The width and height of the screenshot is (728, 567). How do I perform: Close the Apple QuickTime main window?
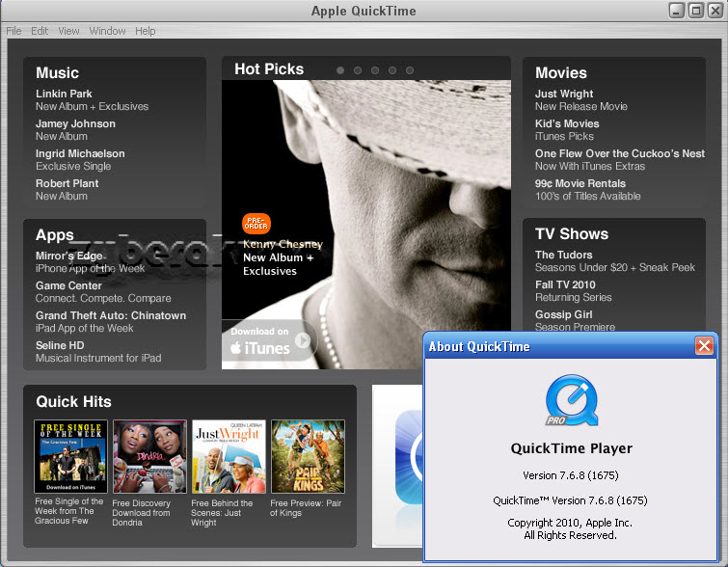715,11
